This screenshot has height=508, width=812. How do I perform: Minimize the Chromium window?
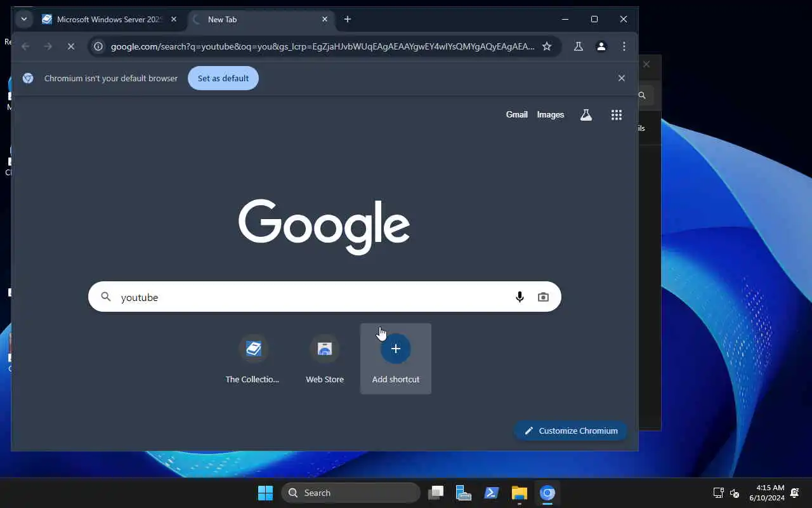click(565, 19)
